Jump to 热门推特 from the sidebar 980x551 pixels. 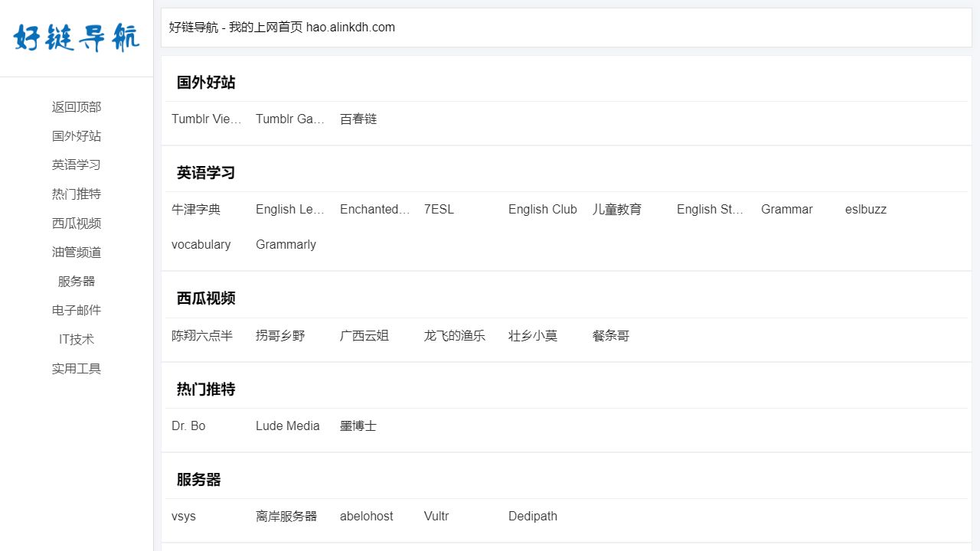pos(77,194)
